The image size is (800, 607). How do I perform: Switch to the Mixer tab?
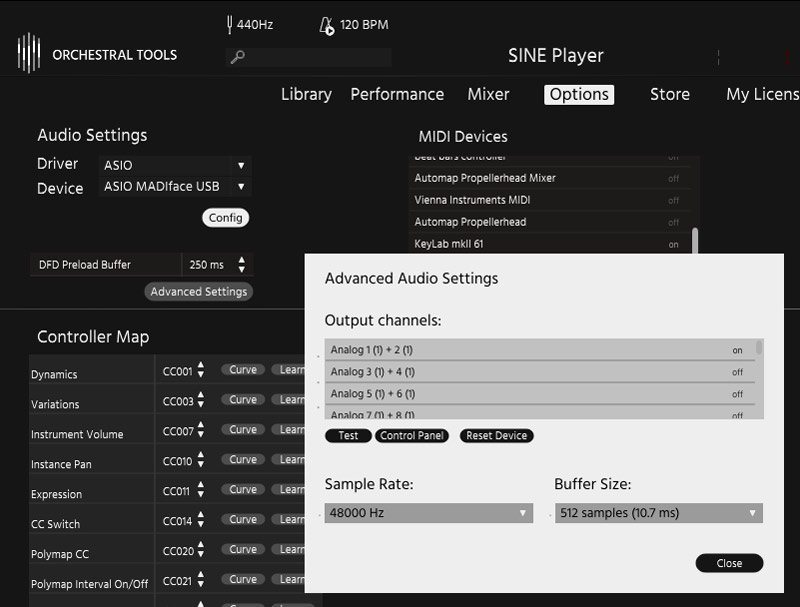coord(488,94)
